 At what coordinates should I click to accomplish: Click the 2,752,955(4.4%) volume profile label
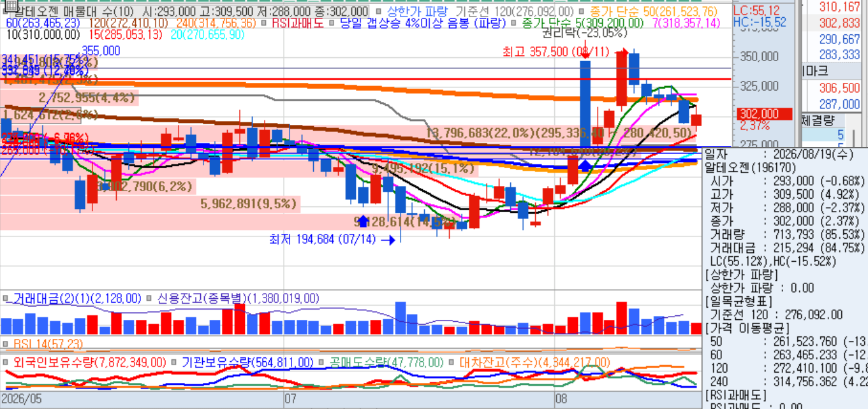point(87,98)
